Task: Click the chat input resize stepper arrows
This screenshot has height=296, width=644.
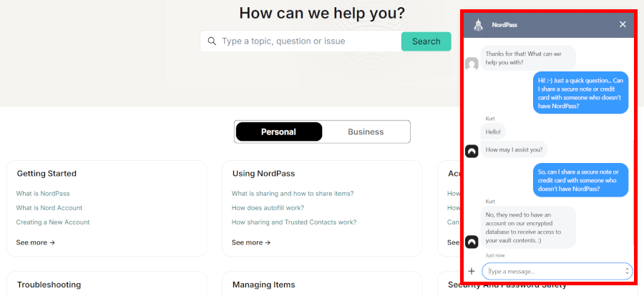Action: click(x=628, y=271)
